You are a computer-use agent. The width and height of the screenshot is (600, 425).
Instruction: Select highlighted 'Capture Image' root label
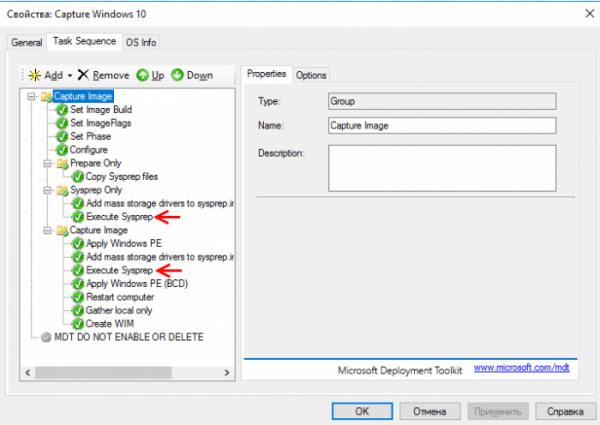(x=83, y=96)
